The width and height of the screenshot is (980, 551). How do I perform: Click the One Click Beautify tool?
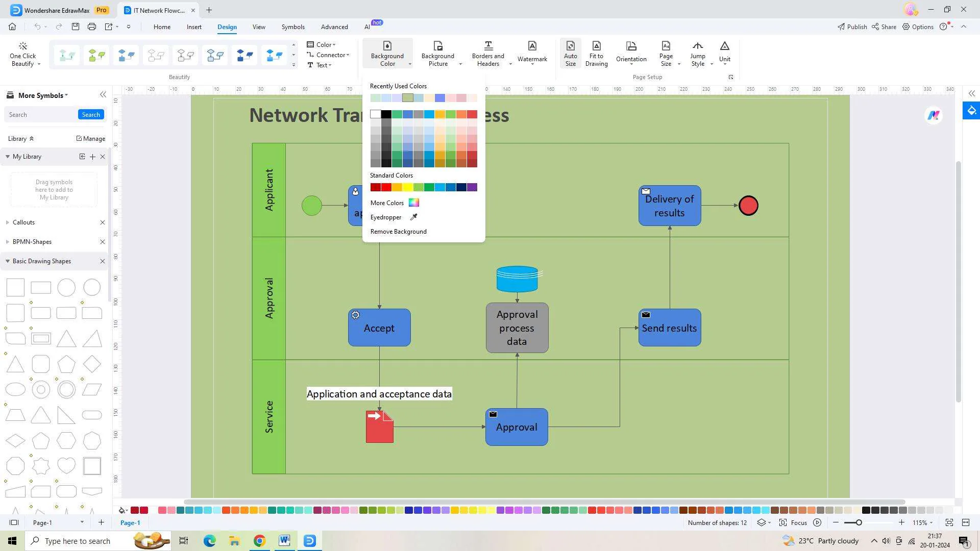[23, 53]
